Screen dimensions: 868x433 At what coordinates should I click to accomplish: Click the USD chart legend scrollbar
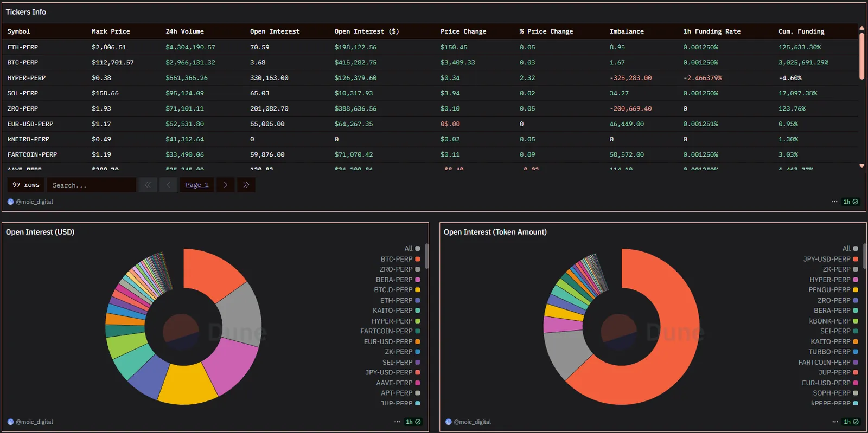(427, 256)
